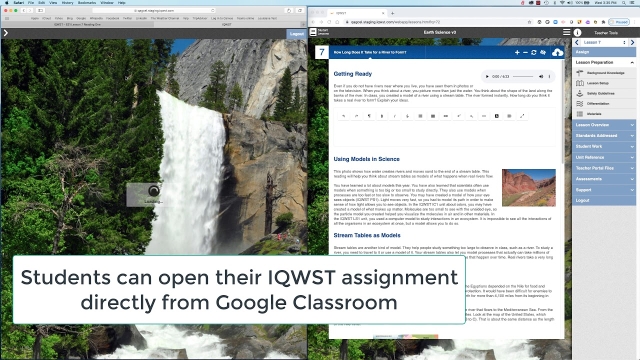Expand the Unit Reference section
Image resolution: width=640 pixels, height=360 pixels.
pos(604,157)
